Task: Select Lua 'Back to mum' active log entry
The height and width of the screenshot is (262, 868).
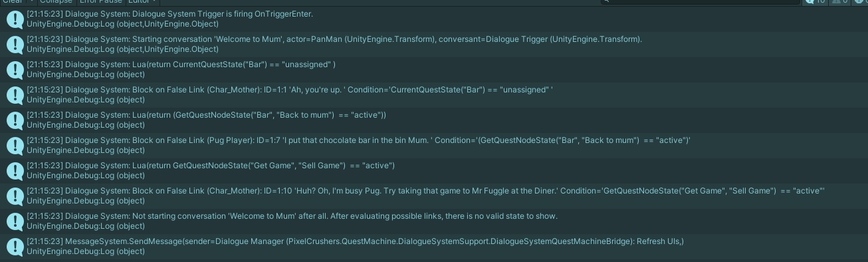Action: [x=434, y=120]
